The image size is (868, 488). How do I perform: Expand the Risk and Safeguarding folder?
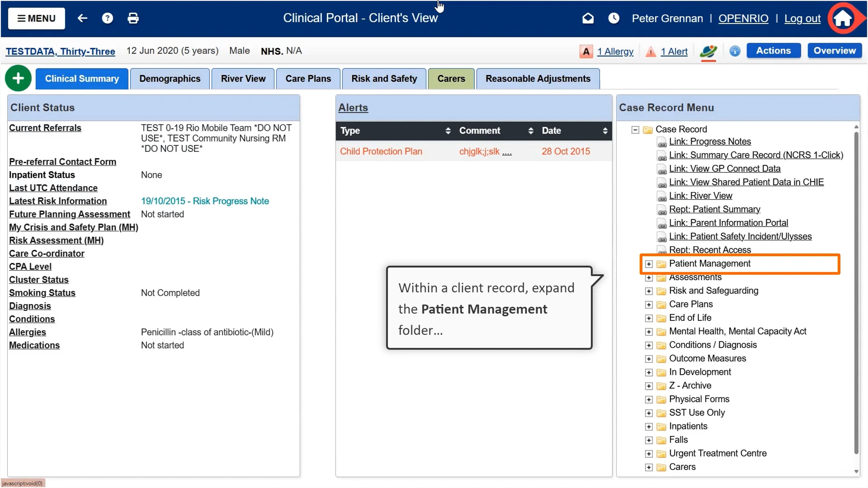649,291
